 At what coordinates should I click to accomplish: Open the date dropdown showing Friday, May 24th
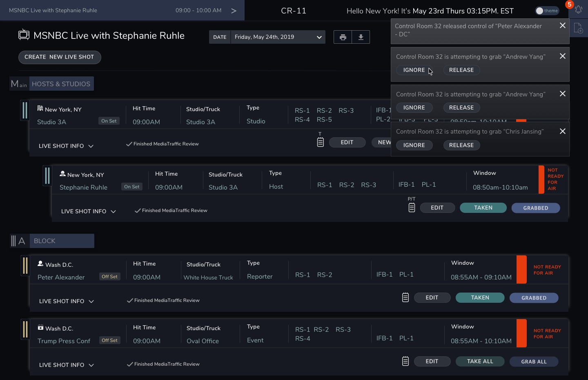pyautogui.click(x=278, y=37)
